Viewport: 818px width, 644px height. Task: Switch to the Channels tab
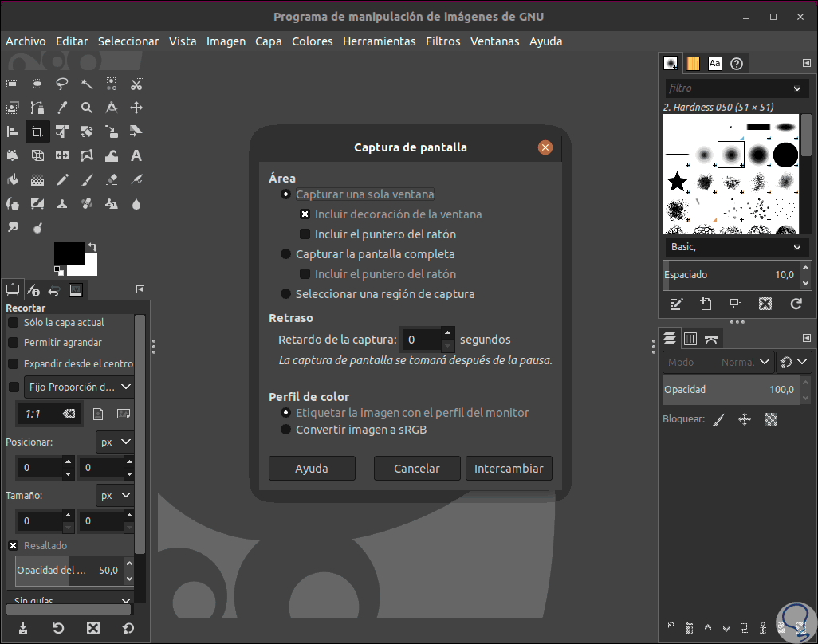(690, 339)
